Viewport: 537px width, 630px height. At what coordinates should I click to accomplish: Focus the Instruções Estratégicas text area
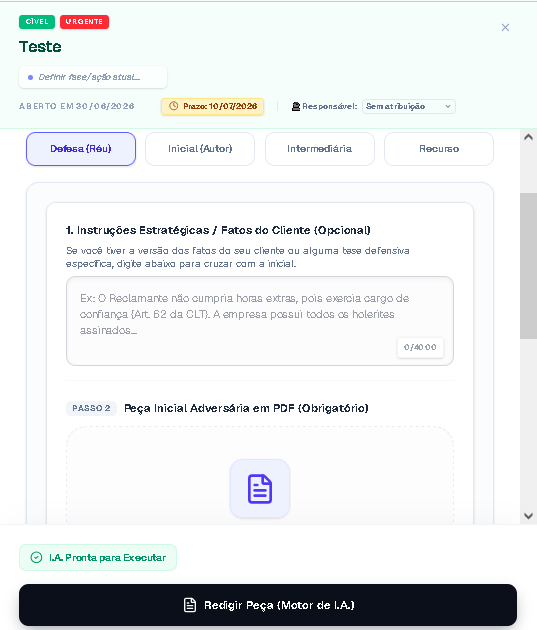(x=260, y=321)
